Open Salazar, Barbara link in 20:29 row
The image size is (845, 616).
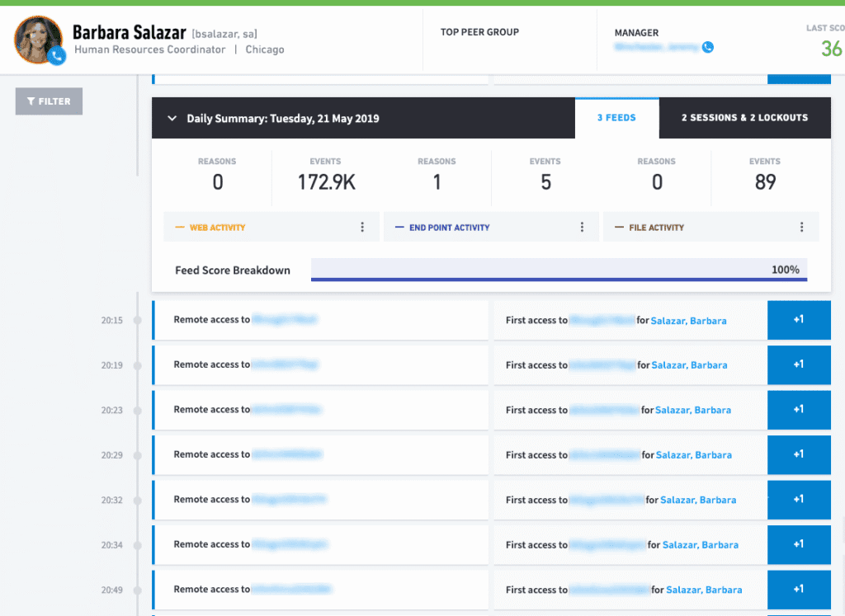(694, 455)
